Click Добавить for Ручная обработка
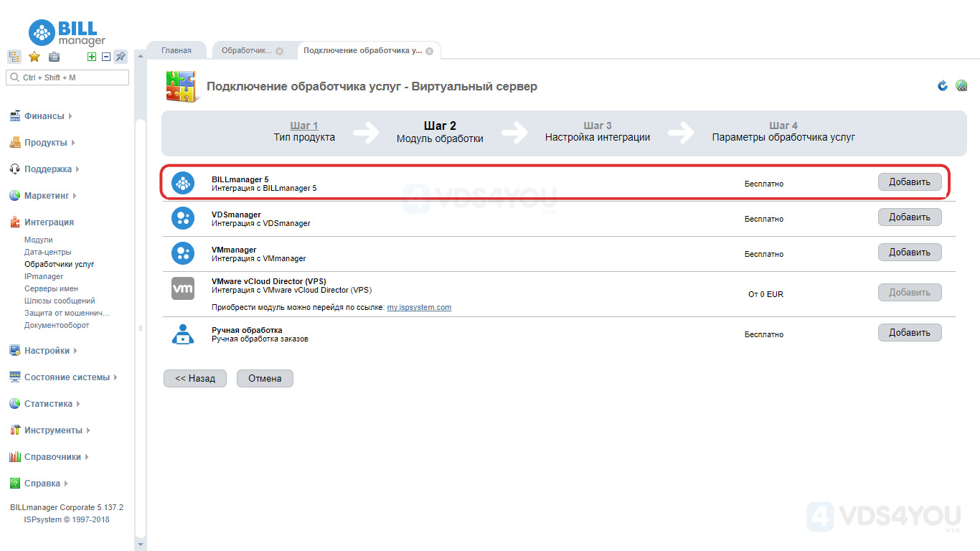Viewport: 980px width, 551px height. coord(910,332)
